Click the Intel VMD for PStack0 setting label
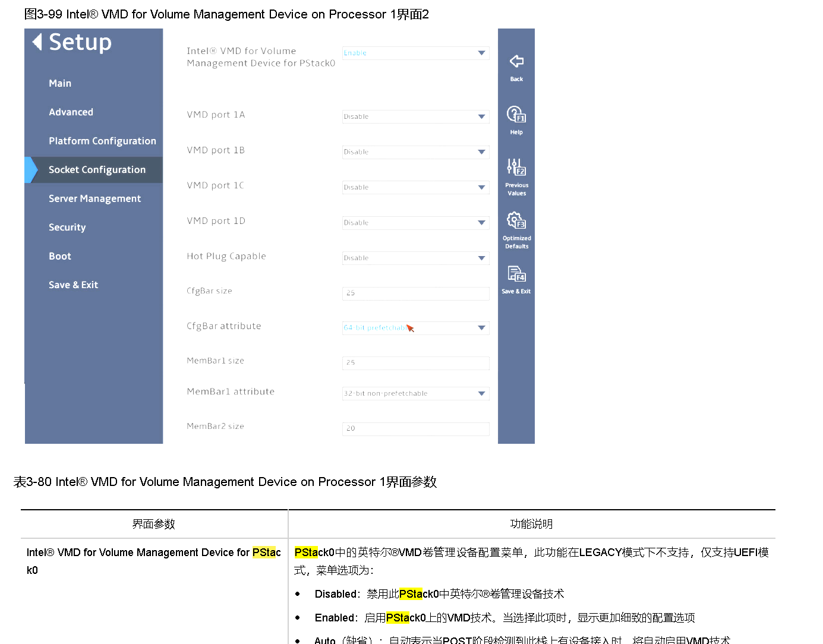Image resolution: width=823 pixels, height=644 pixels. tap(261, 57)
